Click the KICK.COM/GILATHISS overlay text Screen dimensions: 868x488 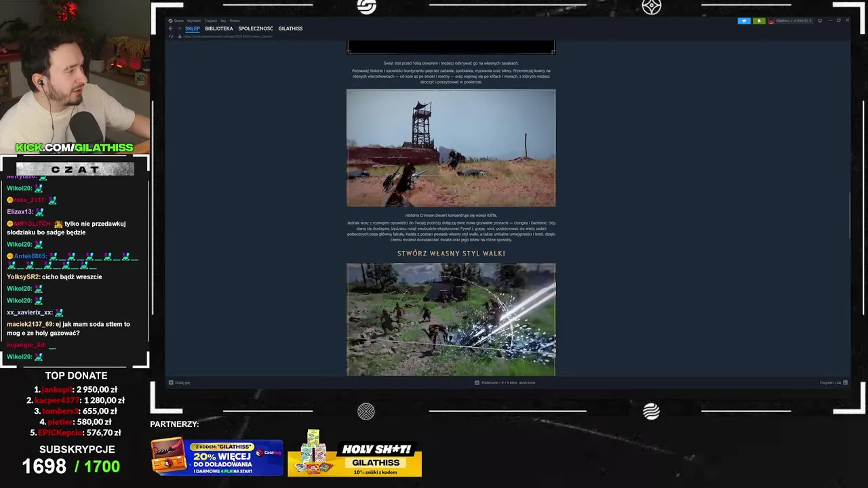click(x=75, y=148)
